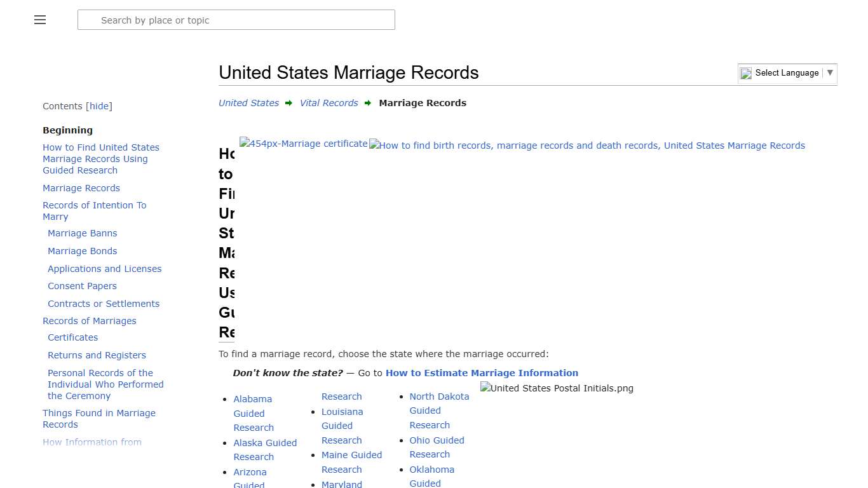868x488 pixels.
Task: Open the Select Language dropdown
Action: [x=830, y=73]
